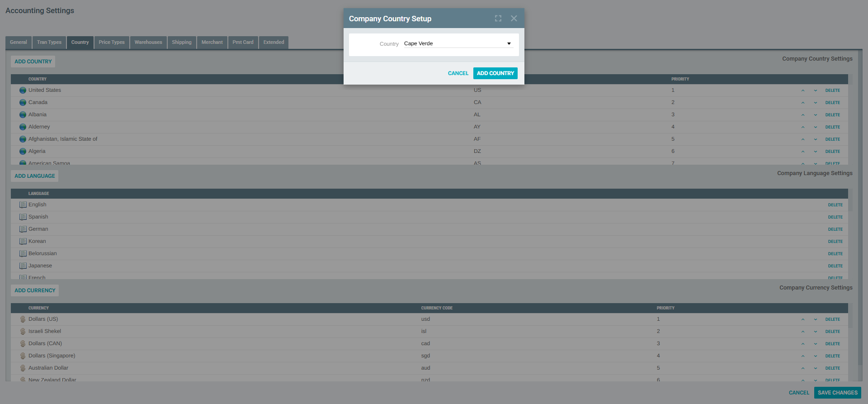Click the currency icon beside Israeli Shekel
868x404 pixels.
point(23,332)
